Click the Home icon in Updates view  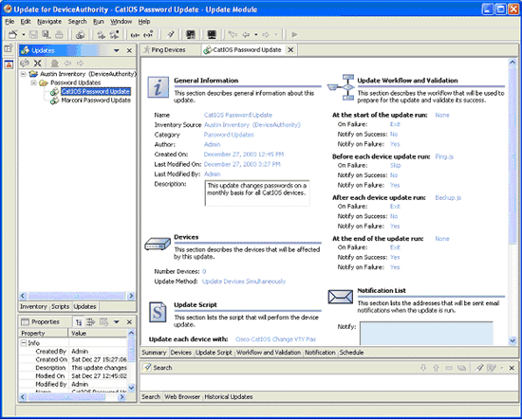point(55,63)
